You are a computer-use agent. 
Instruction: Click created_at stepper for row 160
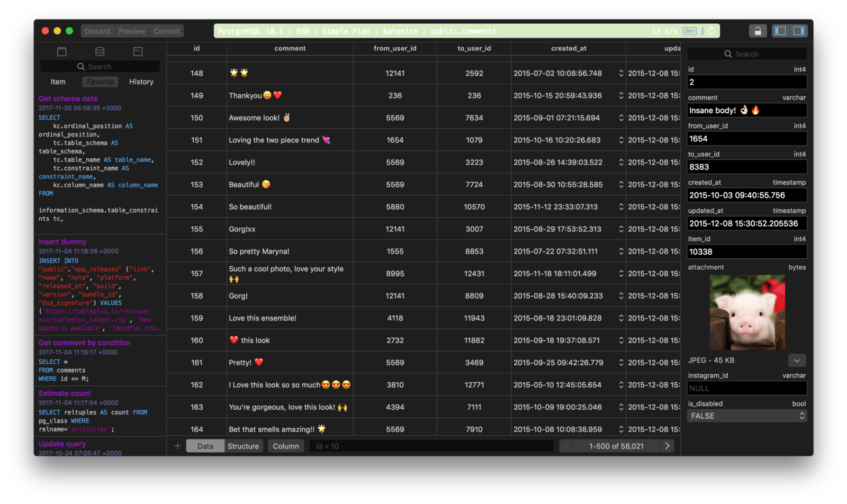(x=621, y=340)
